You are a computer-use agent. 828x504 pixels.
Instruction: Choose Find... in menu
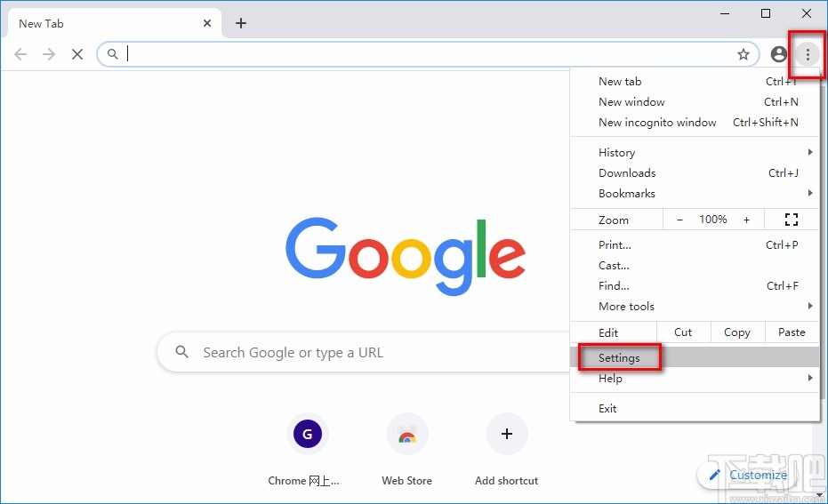click(695, 286)
